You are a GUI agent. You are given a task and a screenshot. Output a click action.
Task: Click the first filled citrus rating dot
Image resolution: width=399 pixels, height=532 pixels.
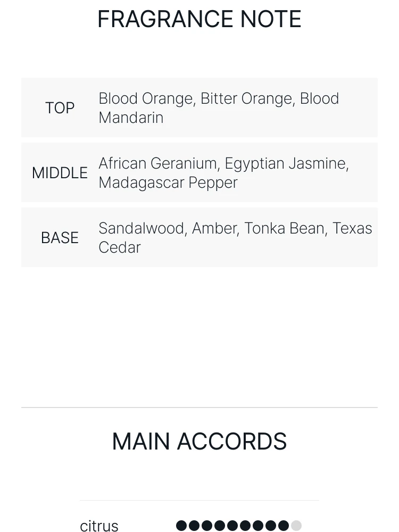[181, 526]
